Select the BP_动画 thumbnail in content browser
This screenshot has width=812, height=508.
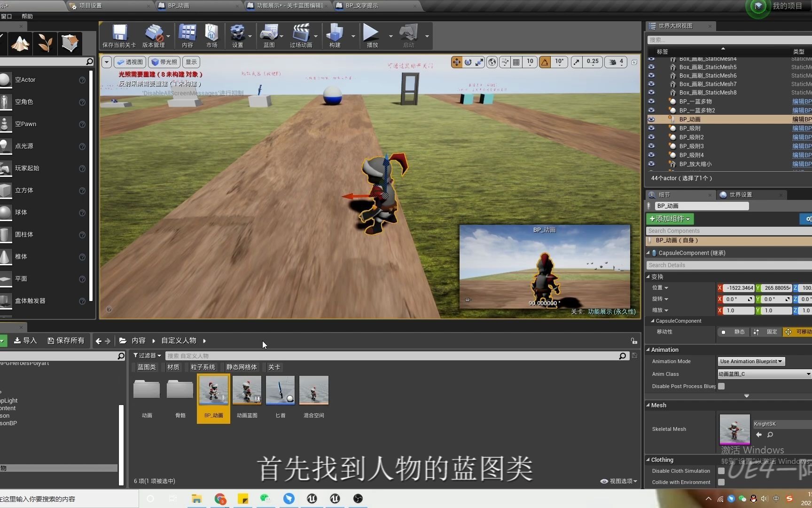[213, 390]
